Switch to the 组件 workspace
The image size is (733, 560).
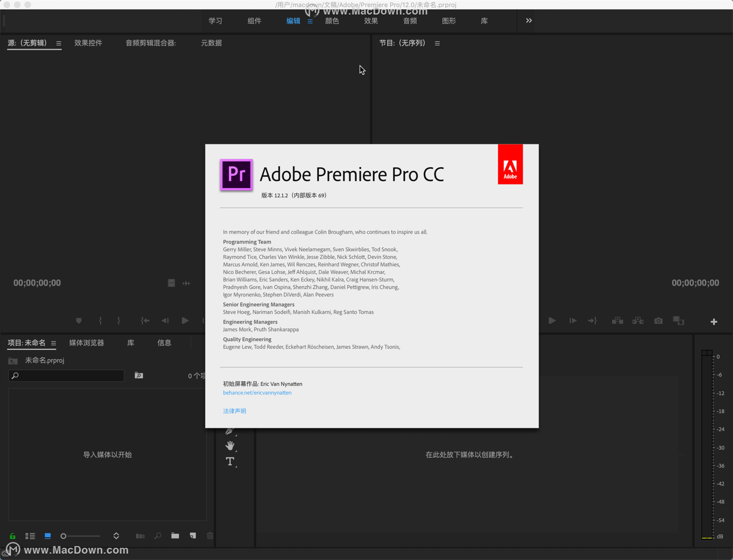(x=254, y=21)
